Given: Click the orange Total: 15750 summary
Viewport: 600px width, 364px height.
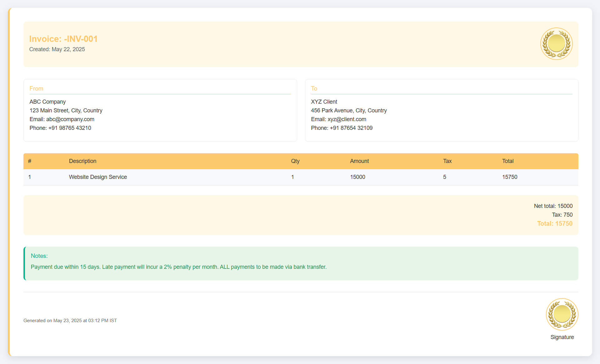Looking at the screenshot, I should [555, 224].
